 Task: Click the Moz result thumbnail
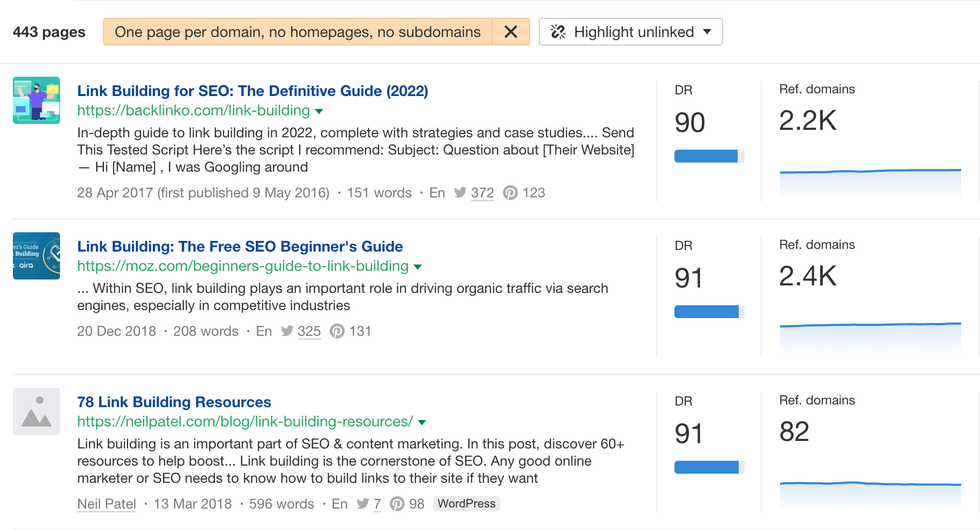[36, 256]
